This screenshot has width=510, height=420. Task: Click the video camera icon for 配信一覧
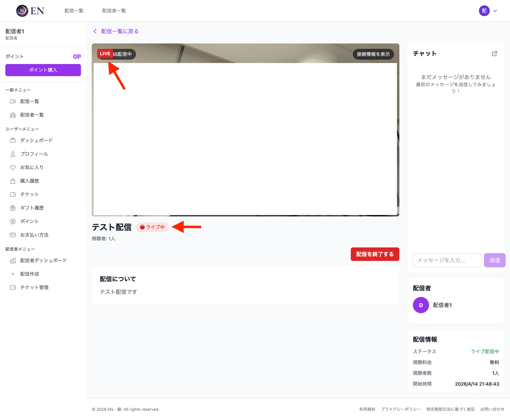tap(13, 101)
